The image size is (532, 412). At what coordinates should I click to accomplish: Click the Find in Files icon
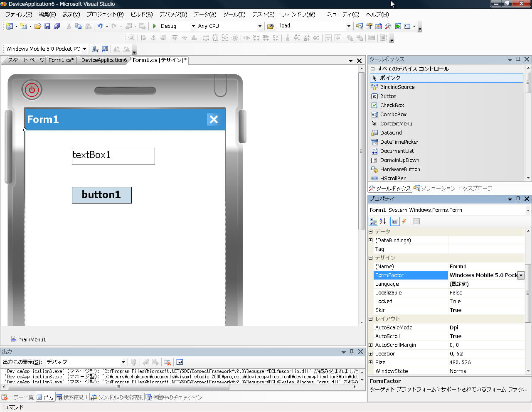(x=271, y=26)
